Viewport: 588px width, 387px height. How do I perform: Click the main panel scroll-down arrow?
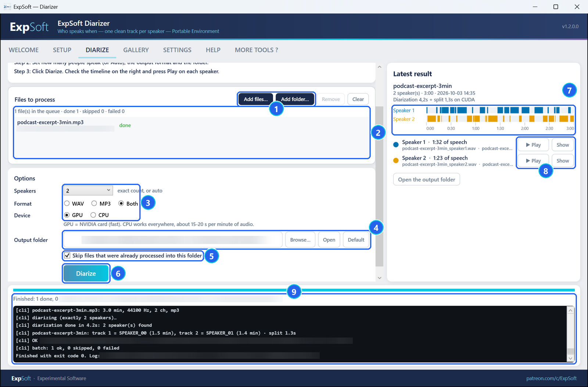(380, 278)
